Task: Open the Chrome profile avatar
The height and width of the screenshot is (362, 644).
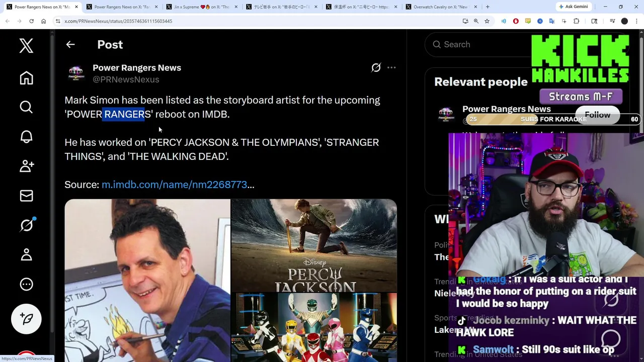Action: [x=624, y=21]
